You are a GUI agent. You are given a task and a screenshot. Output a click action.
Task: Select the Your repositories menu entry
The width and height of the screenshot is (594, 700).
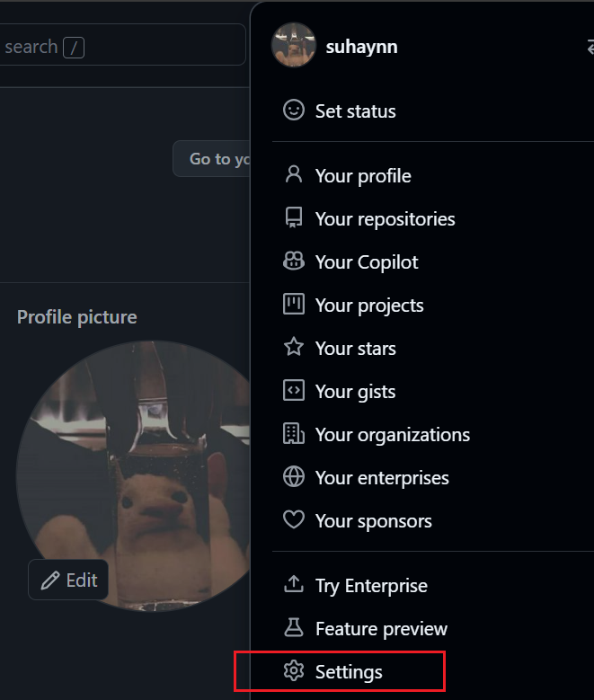pyautogui.click(x=385, y=218)
